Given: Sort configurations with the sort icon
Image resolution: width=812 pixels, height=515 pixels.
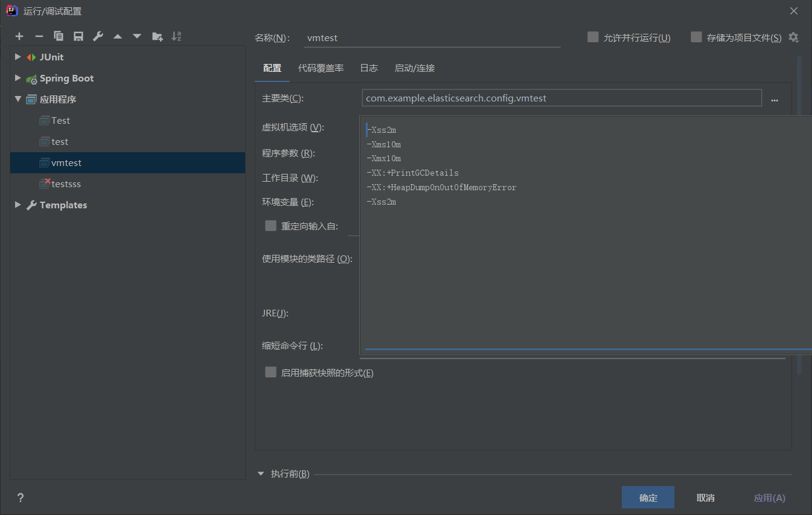Looking at the screenshot, I should tap(176, 36).
